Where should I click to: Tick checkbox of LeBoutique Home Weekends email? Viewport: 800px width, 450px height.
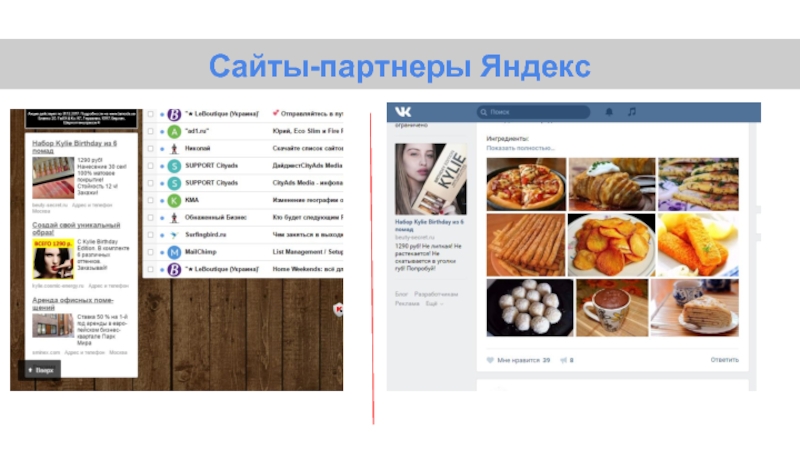pos(151,269)
